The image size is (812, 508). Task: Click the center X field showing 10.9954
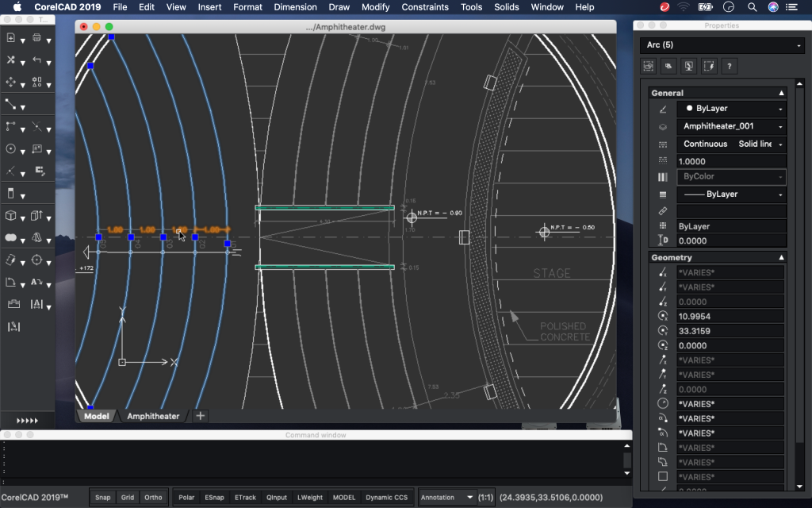click(730, 316)
